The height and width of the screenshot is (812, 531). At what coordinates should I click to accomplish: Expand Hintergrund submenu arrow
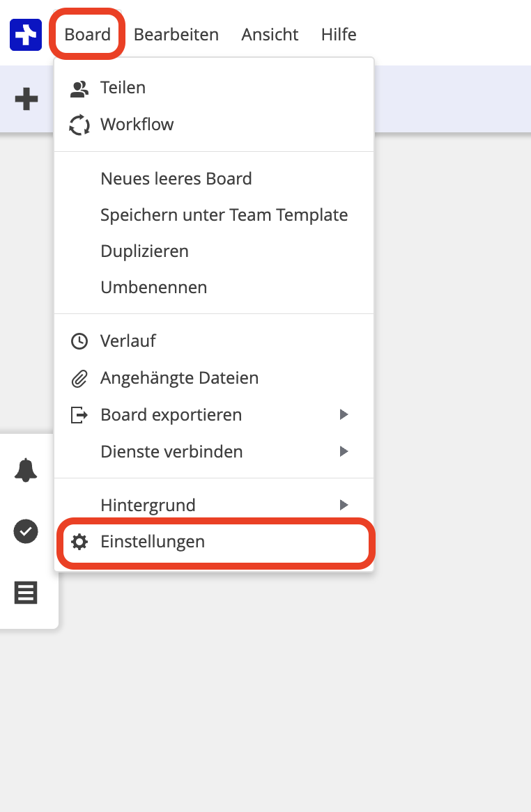343,505
